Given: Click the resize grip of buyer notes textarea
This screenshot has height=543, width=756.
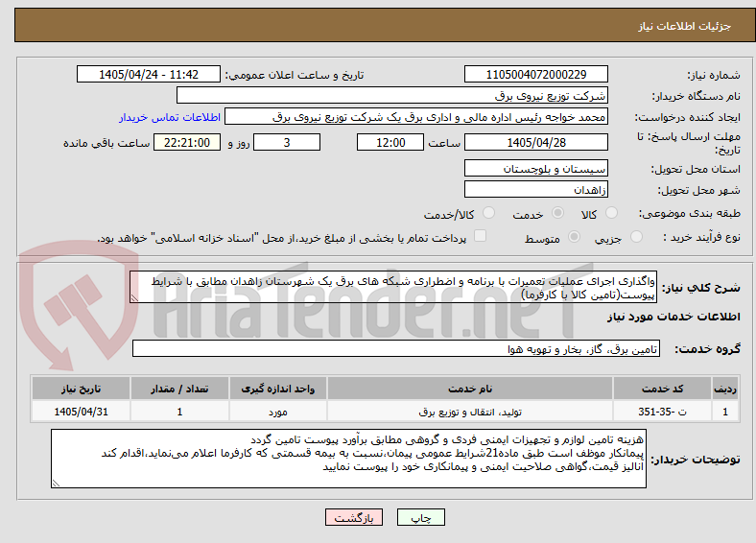Looking at the screenshot, I should tap(56, 484).
